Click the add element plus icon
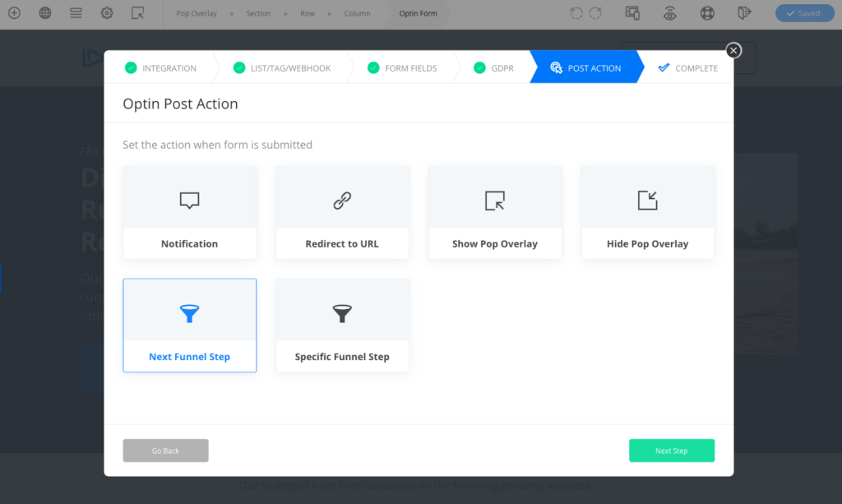The image size is (842, 504). point(14,13)
